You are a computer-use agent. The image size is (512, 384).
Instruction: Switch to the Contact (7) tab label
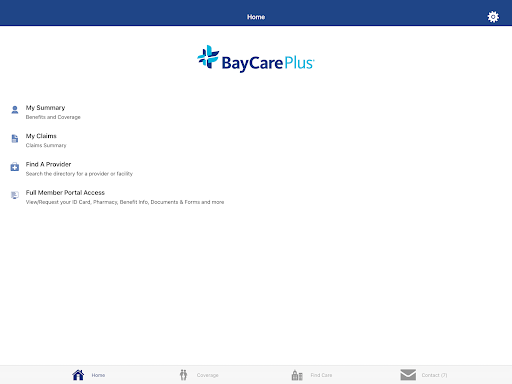pyautogui.click(x=434, y=375)
